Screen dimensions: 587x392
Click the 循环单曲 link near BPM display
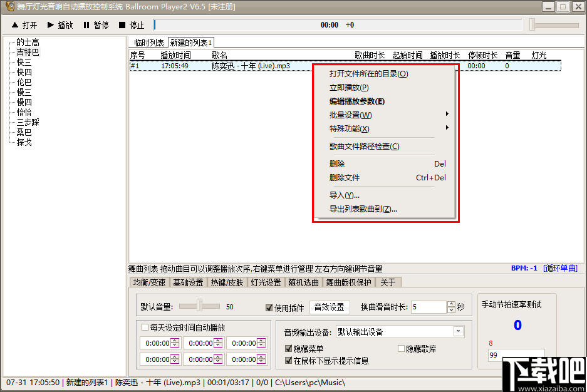coord(561,268)
